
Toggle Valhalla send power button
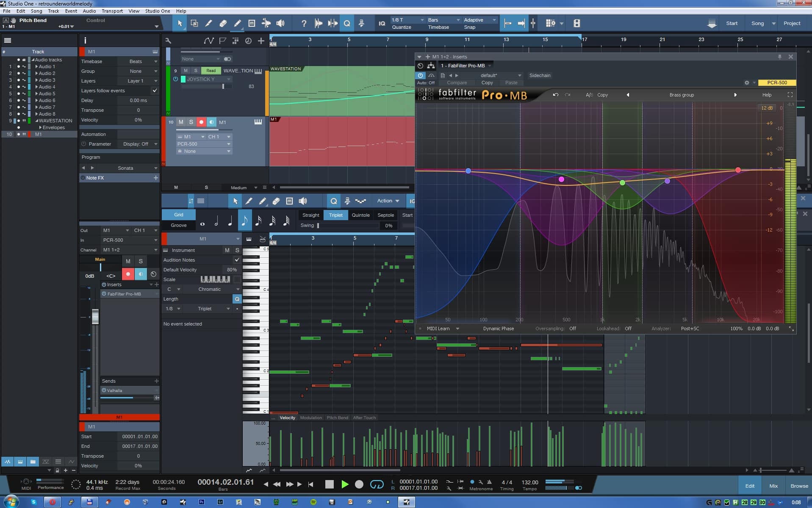[104, 390]
